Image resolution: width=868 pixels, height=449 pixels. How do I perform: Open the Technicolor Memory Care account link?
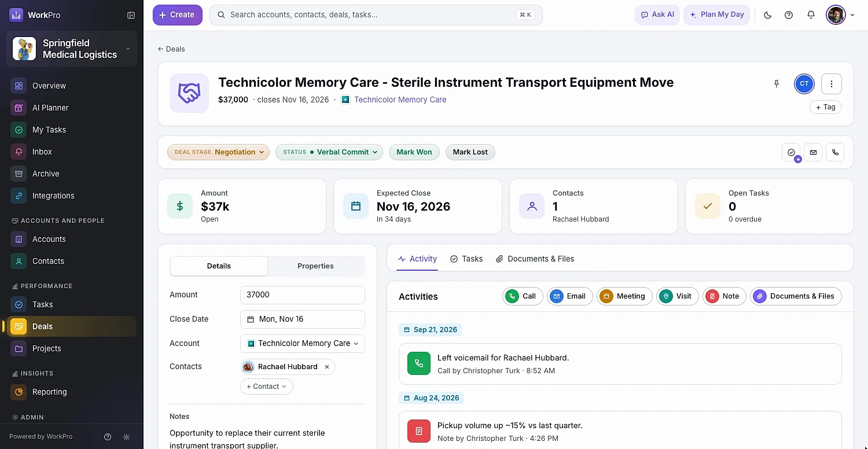coord(400,100)
